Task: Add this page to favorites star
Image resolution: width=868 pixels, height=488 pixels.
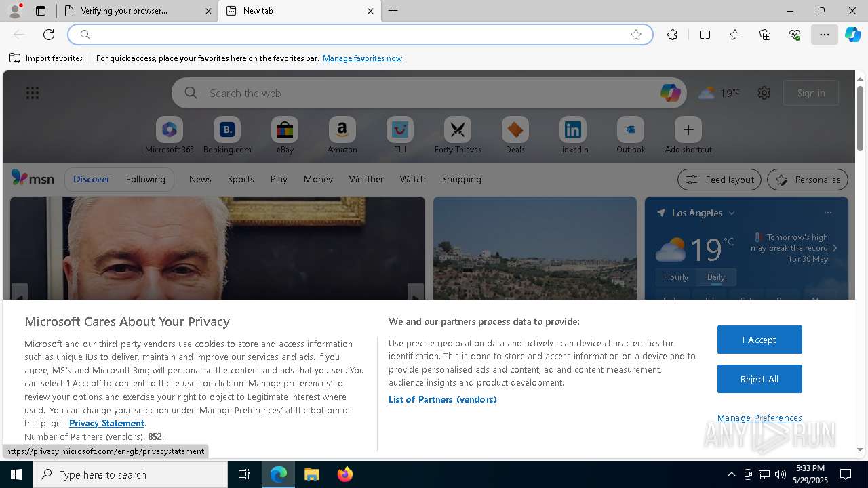Action: 636,35
